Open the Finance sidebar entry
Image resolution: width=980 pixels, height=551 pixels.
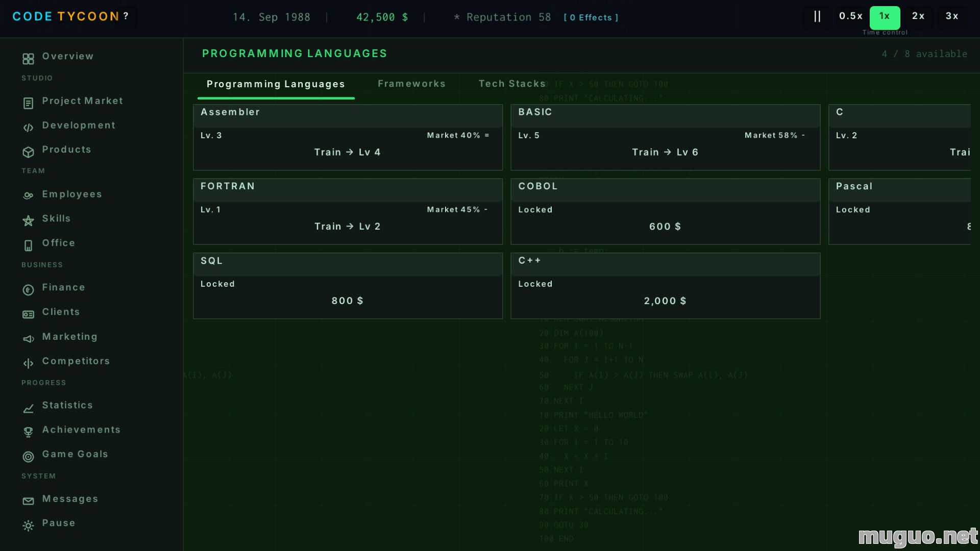64,287
